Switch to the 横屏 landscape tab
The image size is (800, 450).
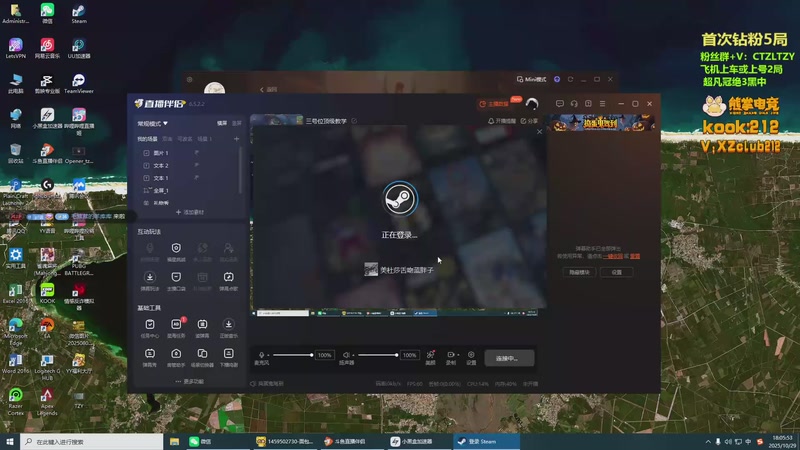click(222, 123)
